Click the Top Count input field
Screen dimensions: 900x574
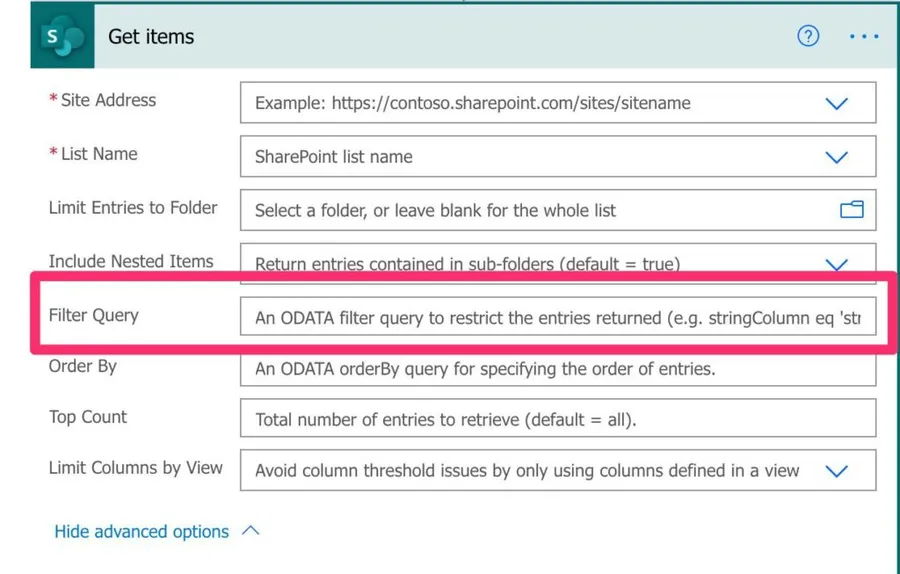pos(557,420)
